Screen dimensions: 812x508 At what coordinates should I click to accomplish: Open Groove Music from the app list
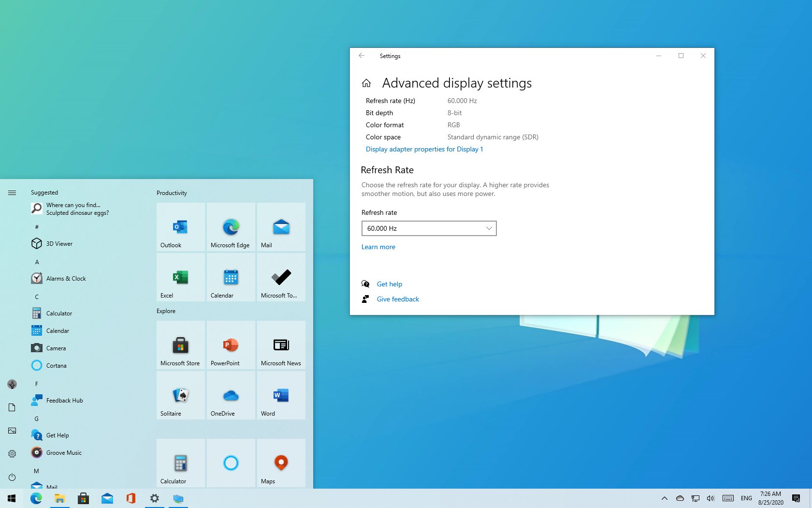tap(63, 452)
